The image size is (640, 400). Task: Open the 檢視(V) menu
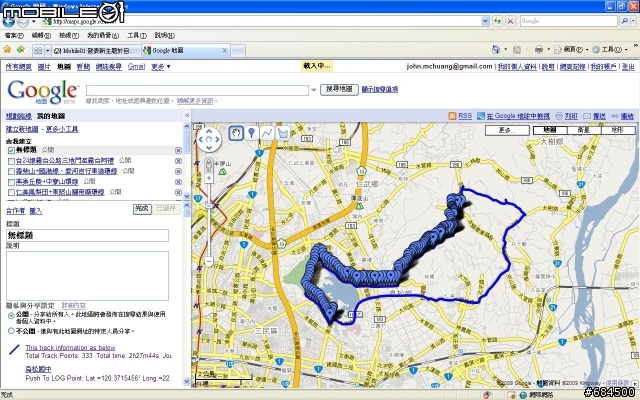tap(69, 36)
